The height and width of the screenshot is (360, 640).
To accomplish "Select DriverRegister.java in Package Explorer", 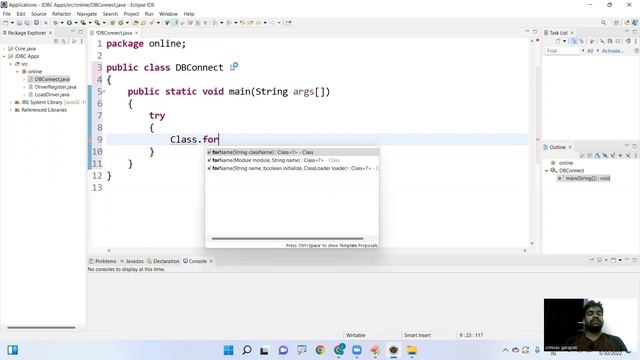I will pos(55,87).
